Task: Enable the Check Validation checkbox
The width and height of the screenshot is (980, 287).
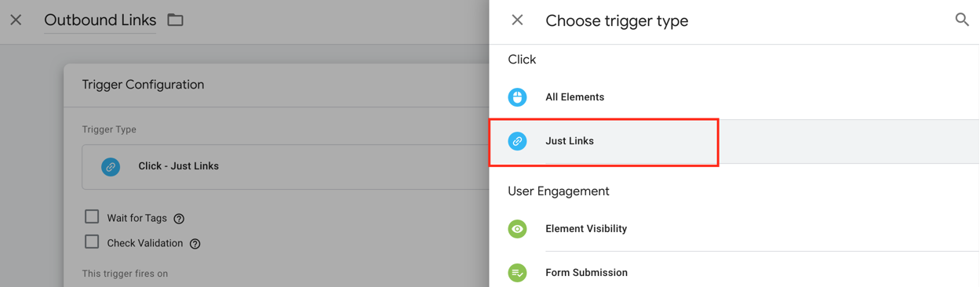Action: (x=92, y=242)
